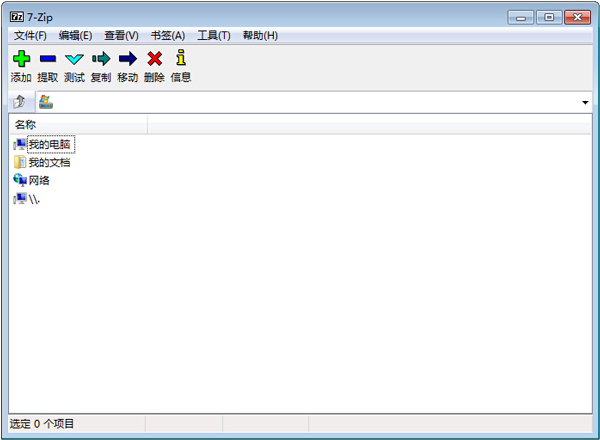The height and width of the screenshot is (440, 600).
Task: Select the 网络 entry
Action: pyautogui.click(x=39, y=180)
